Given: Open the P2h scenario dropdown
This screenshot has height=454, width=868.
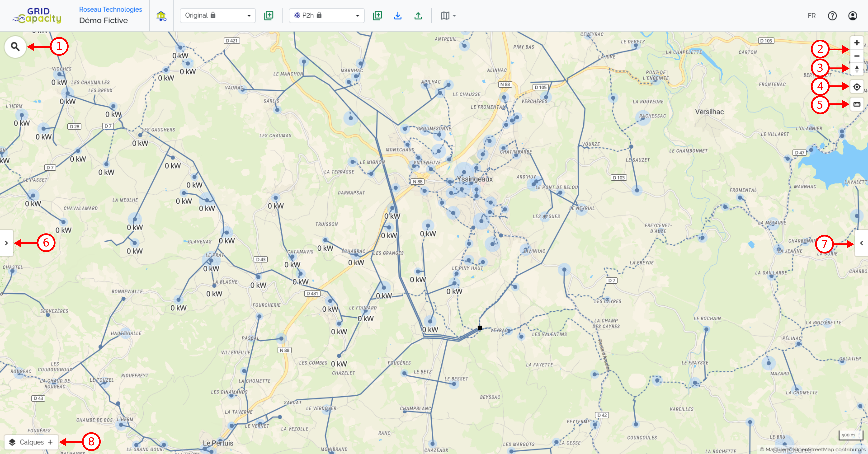Looking at the screenshot, I should tap(327, 15).
